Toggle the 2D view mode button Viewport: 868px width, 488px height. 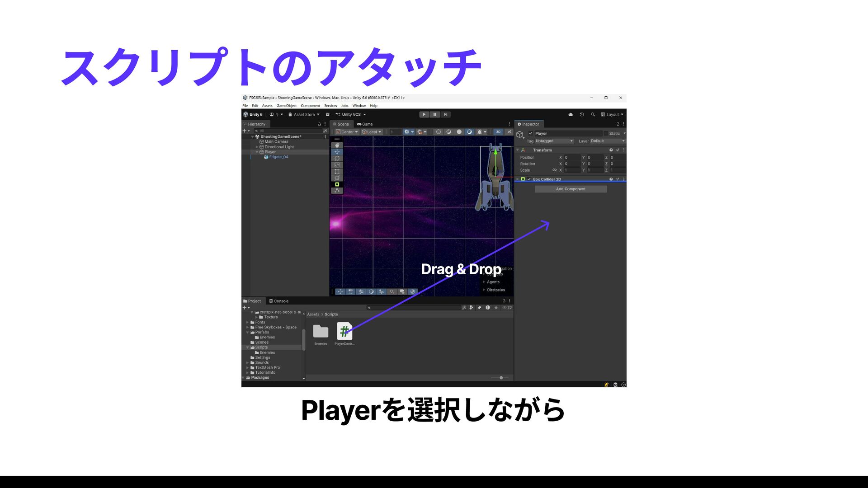click(498, 132)
